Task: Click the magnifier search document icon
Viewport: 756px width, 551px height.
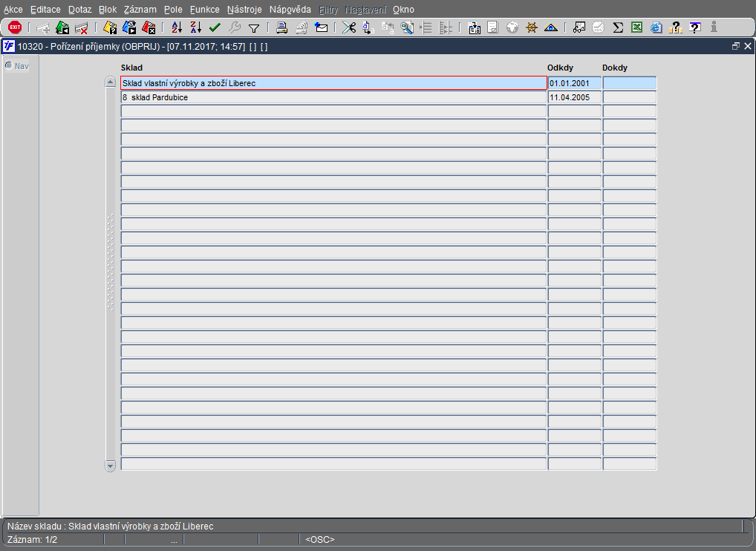Action: point(407,28)
